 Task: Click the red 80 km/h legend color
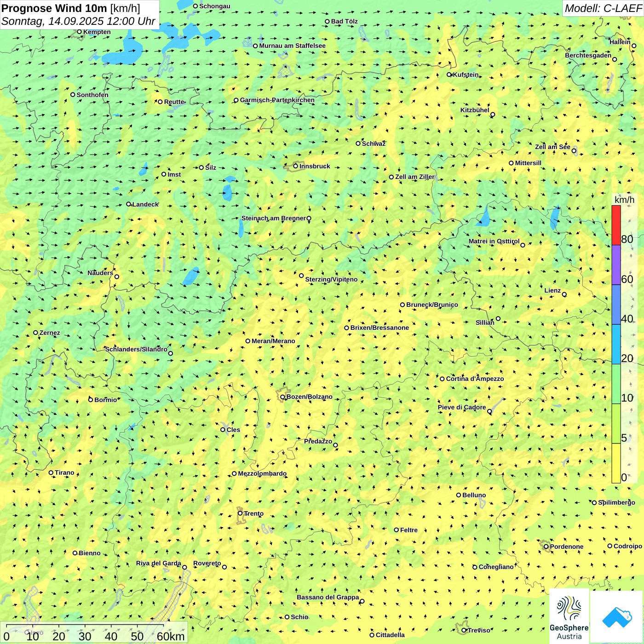pyautogui.click(x=616, y=225)
